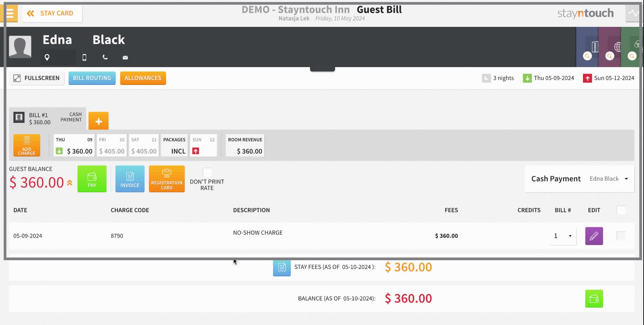Click the location pin icon
Screen dimensions: 644x325
point(47,57)
